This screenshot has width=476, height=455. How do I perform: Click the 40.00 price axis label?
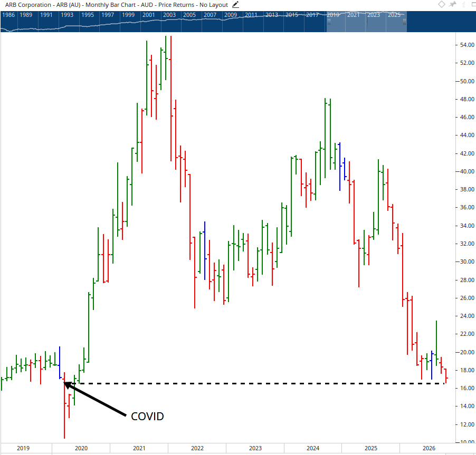(x=467, y=171)
